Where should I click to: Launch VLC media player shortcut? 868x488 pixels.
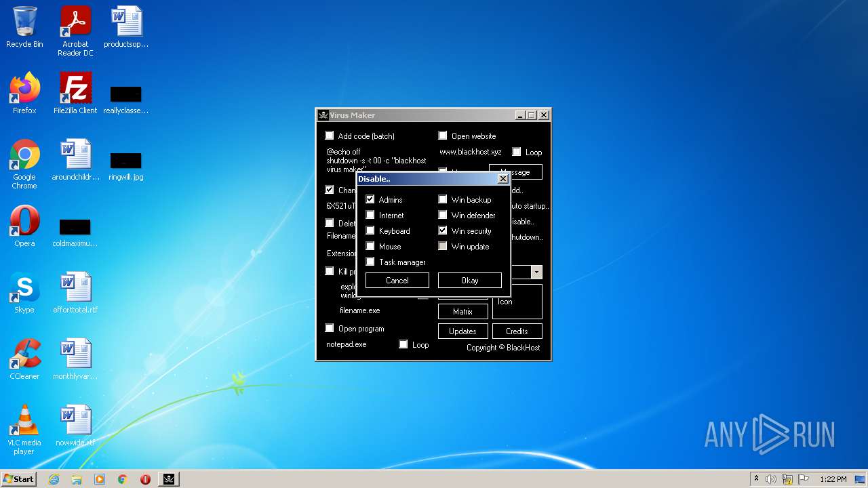point(24,430)
